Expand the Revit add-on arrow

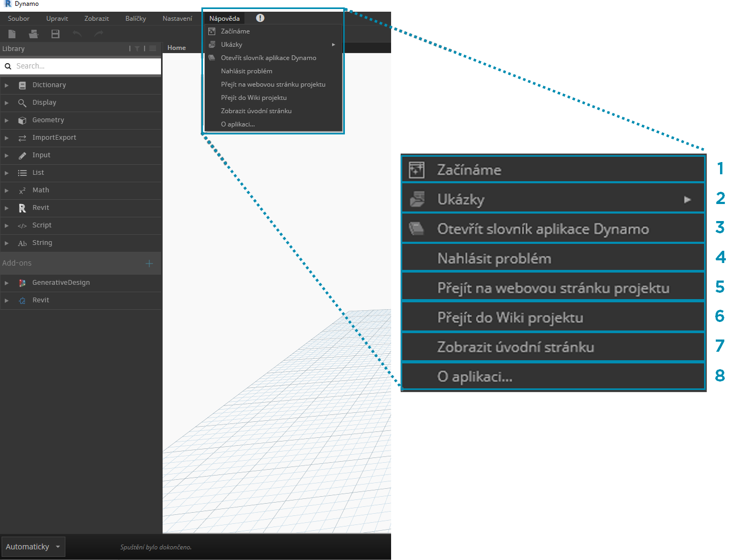pos(6,300)
